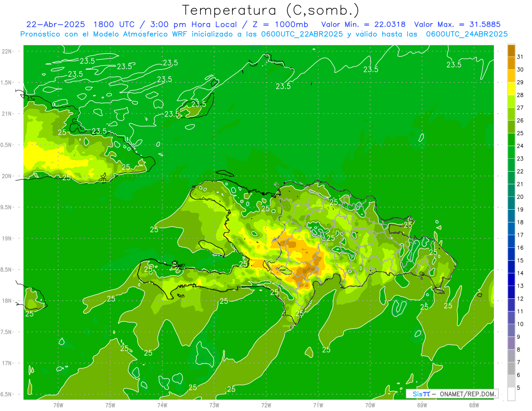Click the '20N' latitude axis label

[6, 176]
